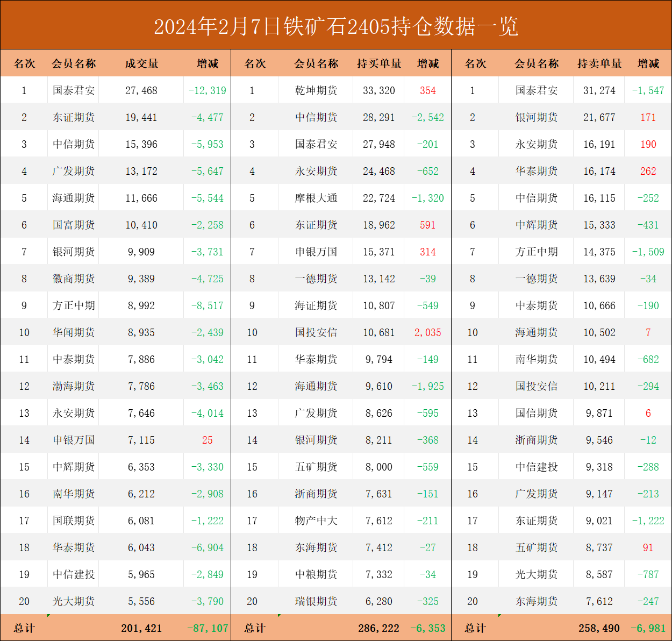Select the red change value 171
Viewport: 672px width, 641px height.
(648, 117)
